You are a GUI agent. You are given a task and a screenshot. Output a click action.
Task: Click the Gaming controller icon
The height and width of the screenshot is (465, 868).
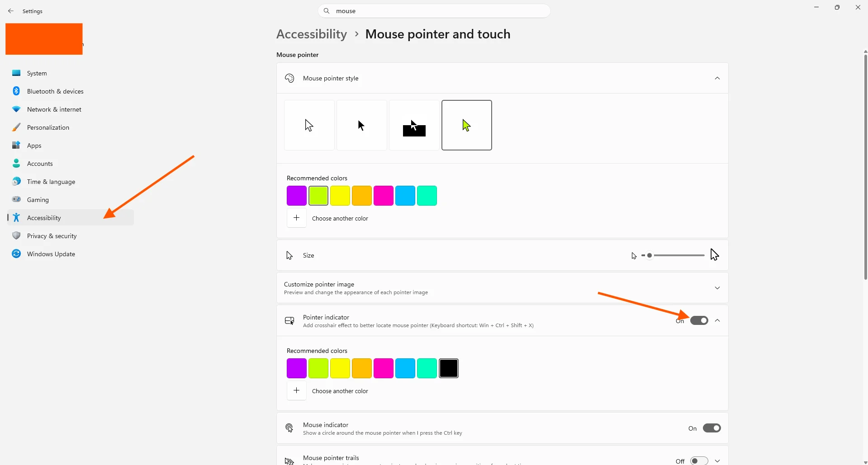[16, 199]
